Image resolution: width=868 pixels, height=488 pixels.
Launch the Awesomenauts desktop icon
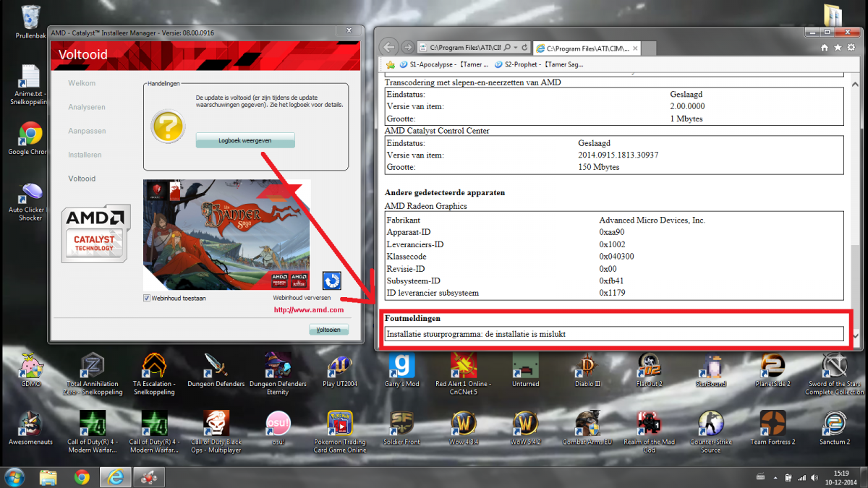[x=30, y=428]
